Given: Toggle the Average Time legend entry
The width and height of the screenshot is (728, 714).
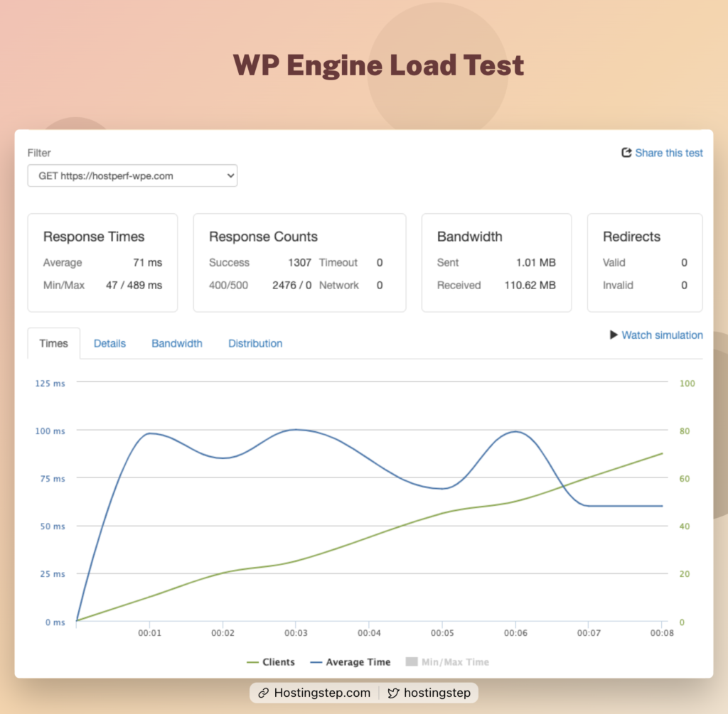Looking at the screenshot, I should coord(350,662).
